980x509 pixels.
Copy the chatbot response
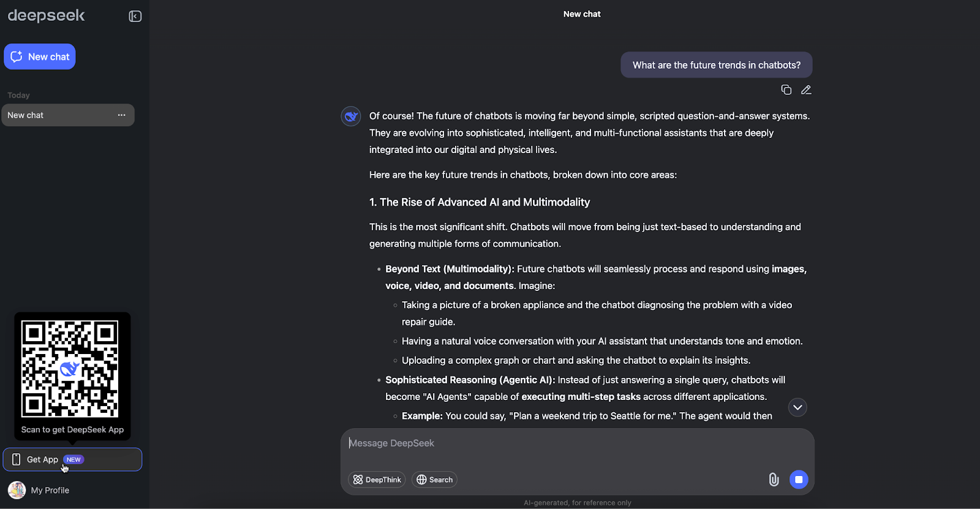pos(786,89)
